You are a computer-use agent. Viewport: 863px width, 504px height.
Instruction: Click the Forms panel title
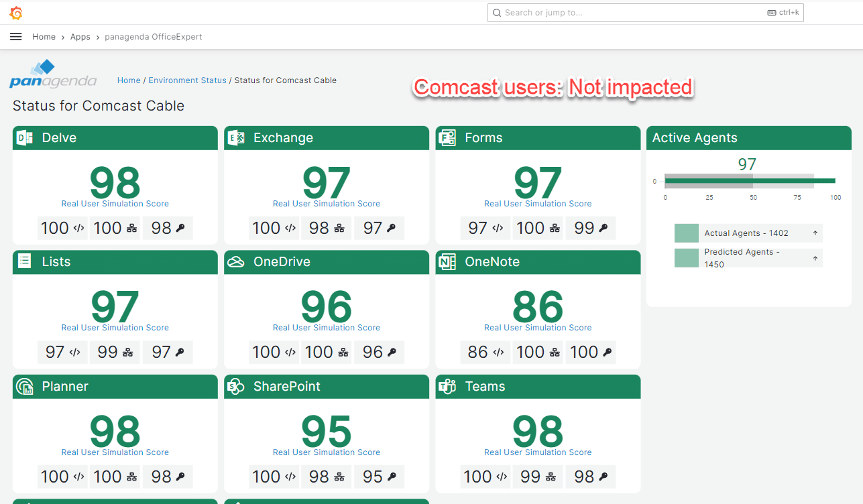[483, 138]
